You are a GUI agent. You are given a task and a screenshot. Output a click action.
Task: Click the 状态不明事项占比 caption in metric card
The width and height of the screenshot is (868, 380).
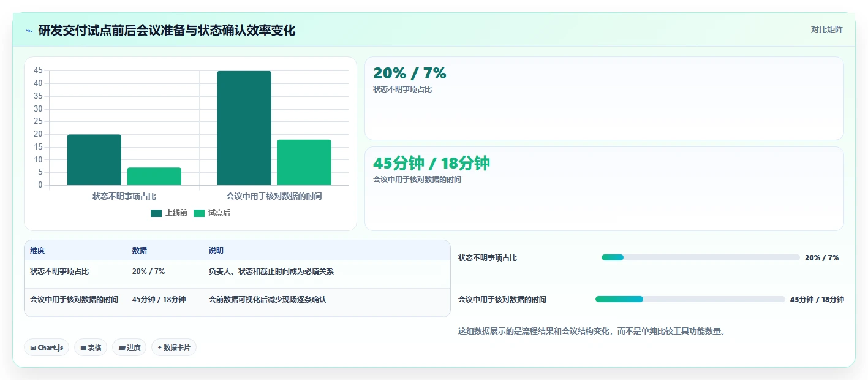(402, 89)
